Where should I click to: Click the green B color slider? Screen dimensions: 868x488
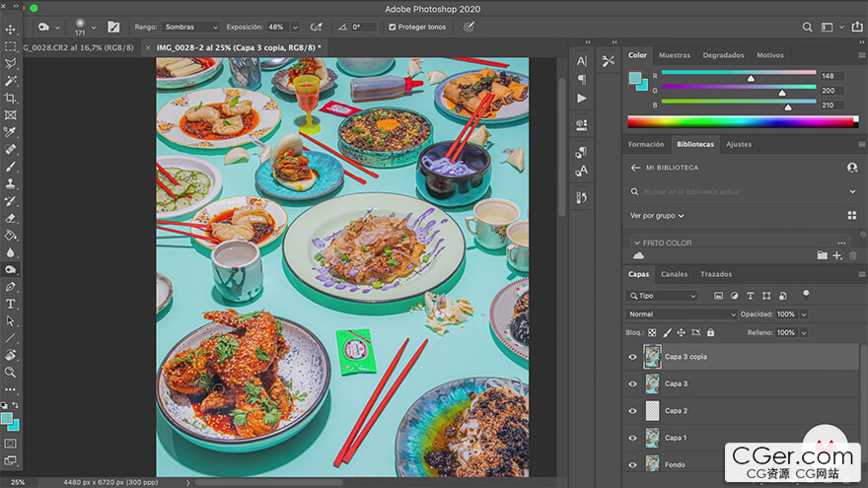tap(739, 102)
